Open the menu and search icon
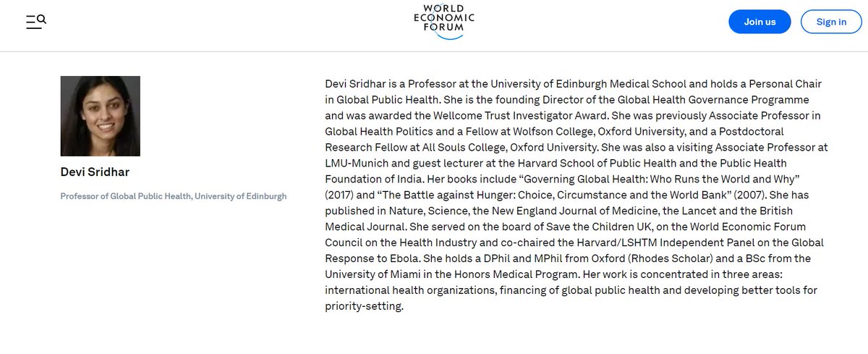This screenshot has height=354, width=868. click(36, 22)
